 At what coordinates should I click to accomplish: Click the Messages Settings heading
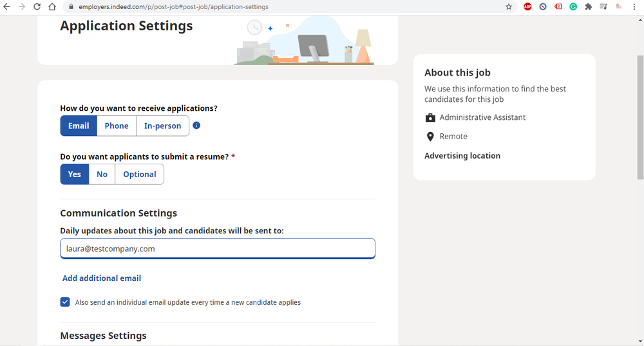104,335
